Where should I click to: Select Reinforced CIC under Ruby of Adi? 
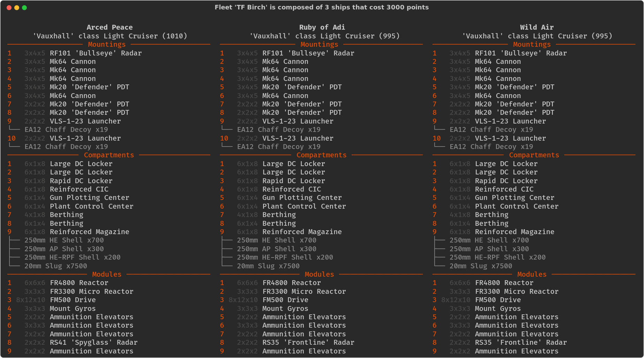click(291, 189)
